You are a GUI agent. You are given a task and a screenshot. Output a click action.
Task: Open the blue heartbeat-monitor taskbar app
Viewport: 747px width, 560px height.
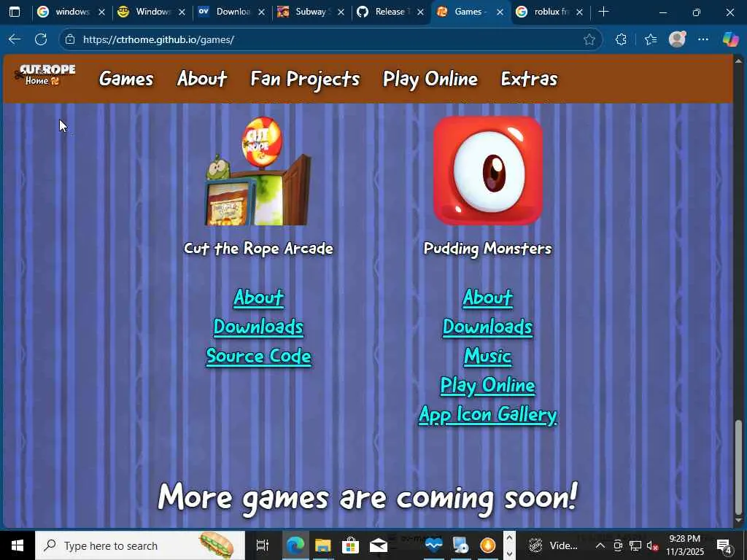(433, 545)
